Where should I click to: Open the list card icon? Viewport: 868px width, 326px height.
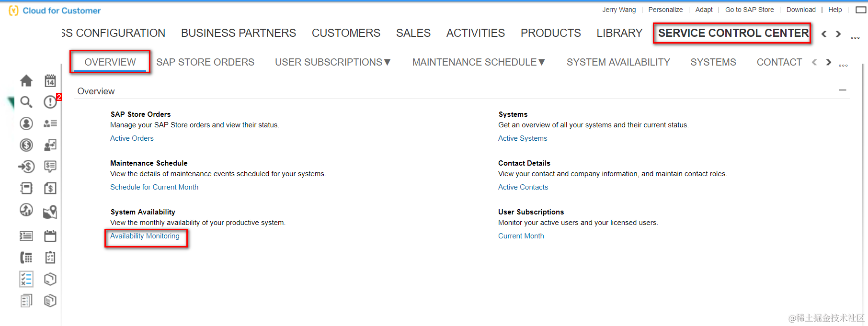click(26, 236)
